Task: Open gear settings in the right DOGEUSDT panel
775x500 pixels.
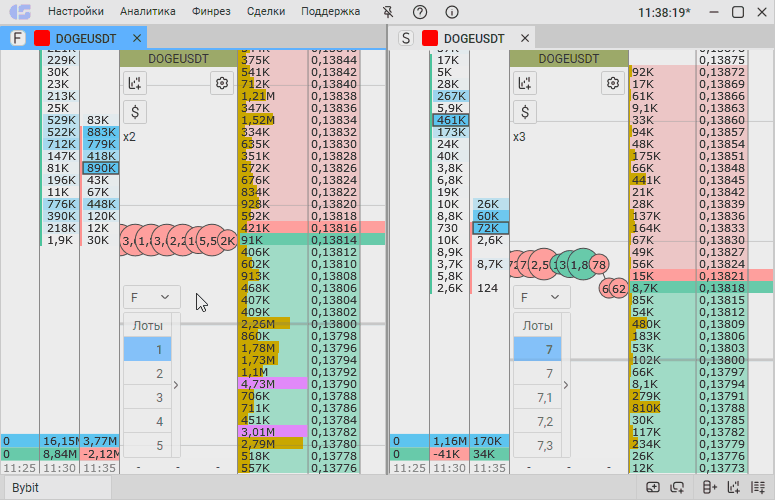Action: click(613, 83)
